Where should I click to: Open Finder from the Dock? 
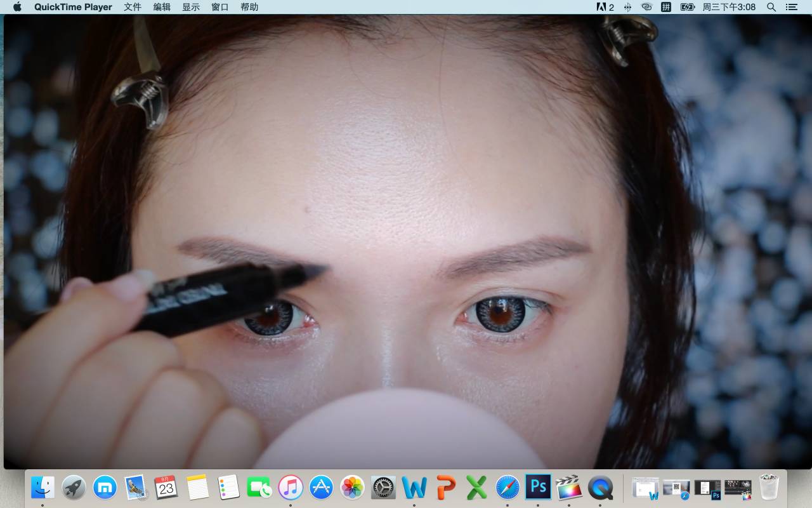pos(43,487)
